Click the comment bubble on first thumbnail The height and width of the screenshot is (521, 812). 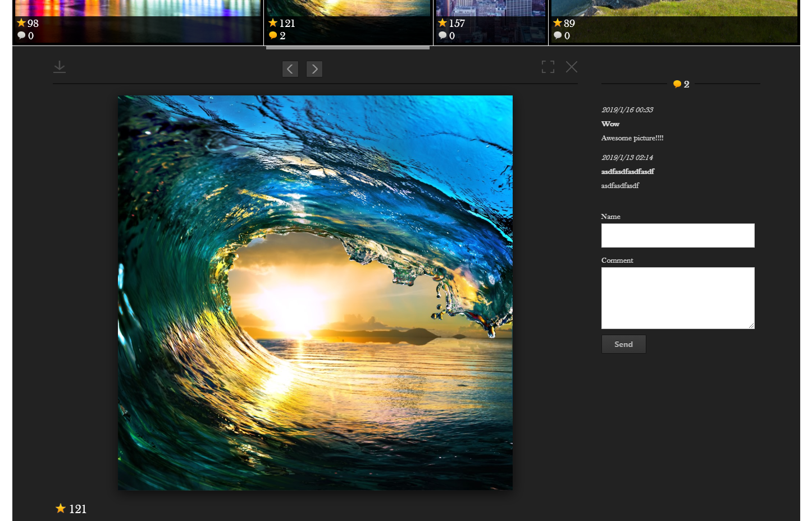(x=21, y=35)
